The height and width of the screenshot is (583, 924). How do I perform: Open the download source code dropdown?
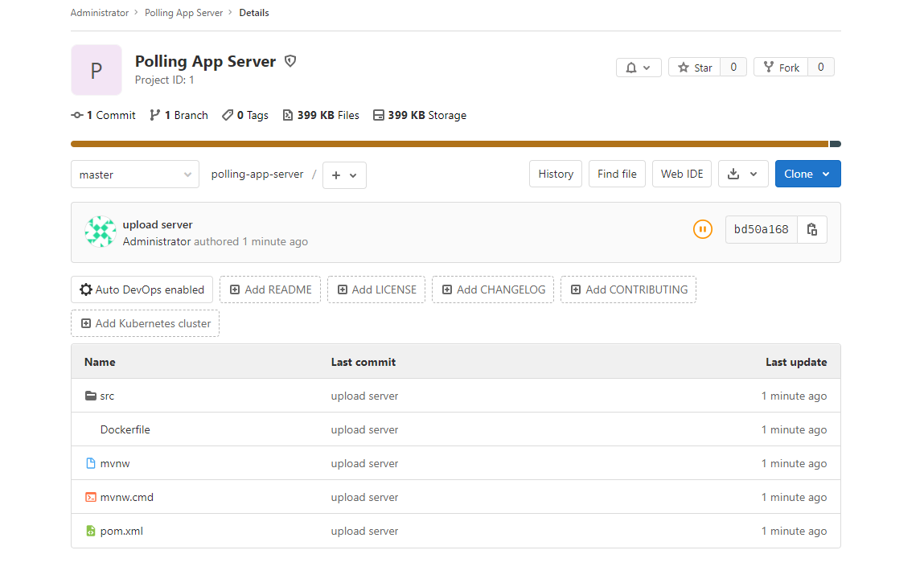click(x=742, y=174)
